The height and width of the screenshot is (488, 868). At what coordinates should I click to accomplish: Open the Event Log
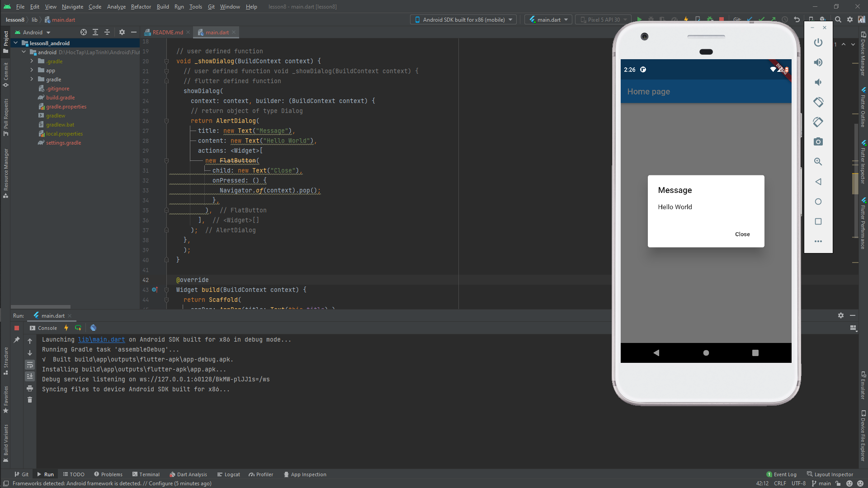[x=785, y=474]
